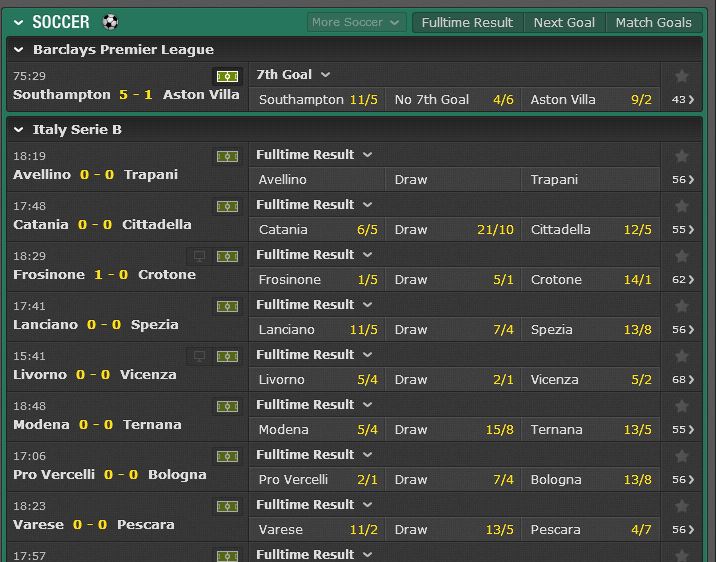Favourite the Frosinone v Crotone match star
Screen dimensions: 716x562
682,257
